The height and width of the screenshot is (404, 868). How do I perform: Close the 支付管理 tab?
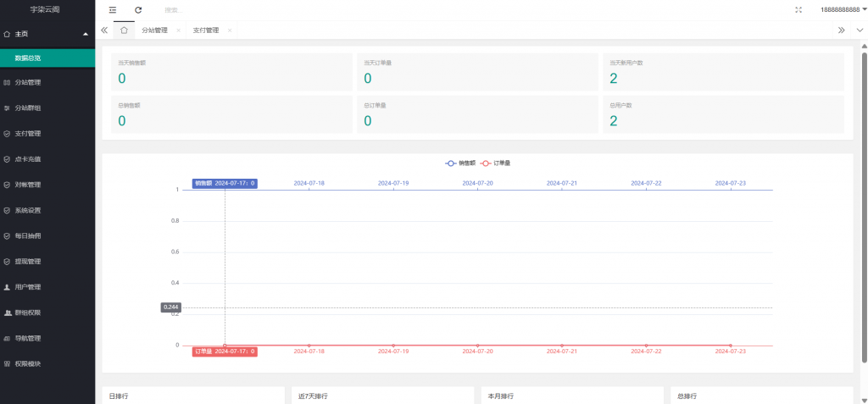[227, 30]
